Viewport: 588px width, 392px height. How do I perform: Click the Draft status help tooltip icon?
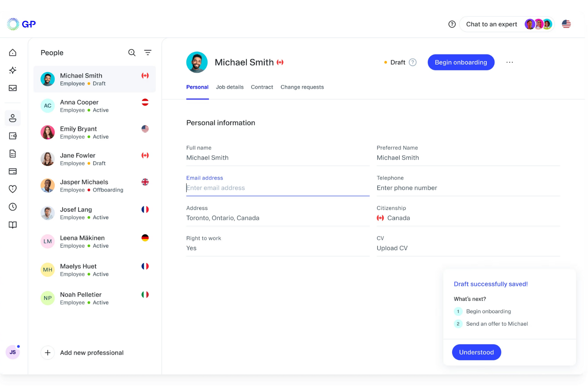pyautogui.click(x=412, y=62)
